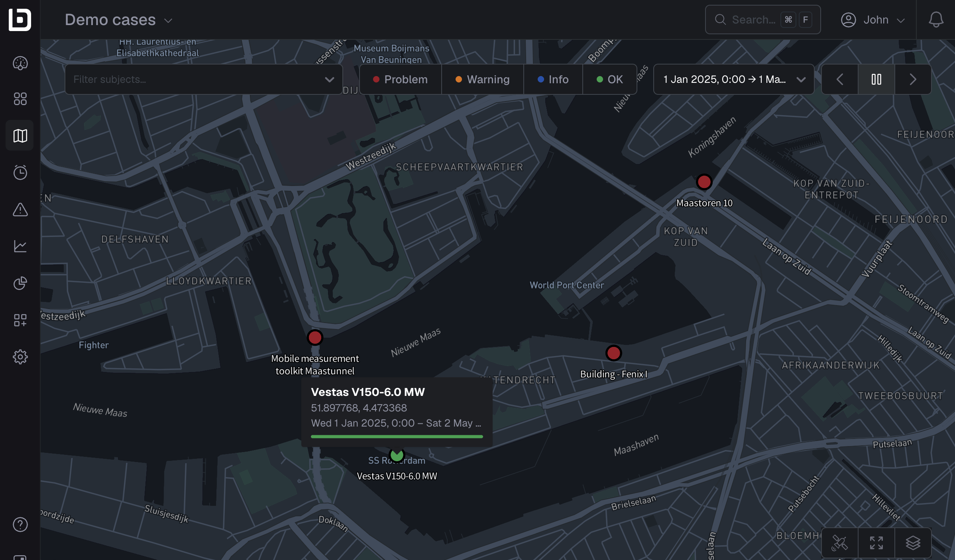Open the date range dropdown

click(x=734, y=79)
